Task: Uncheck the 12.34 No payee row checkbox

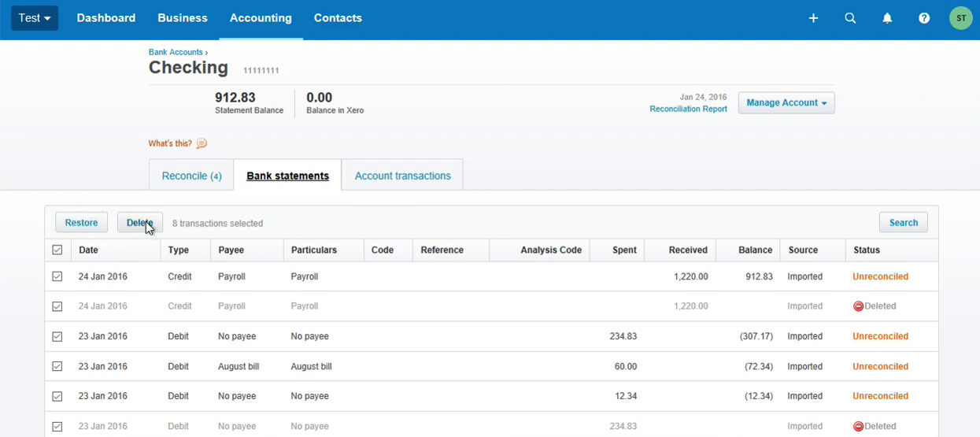Action: pyautogui.click(x=57, y=396)
